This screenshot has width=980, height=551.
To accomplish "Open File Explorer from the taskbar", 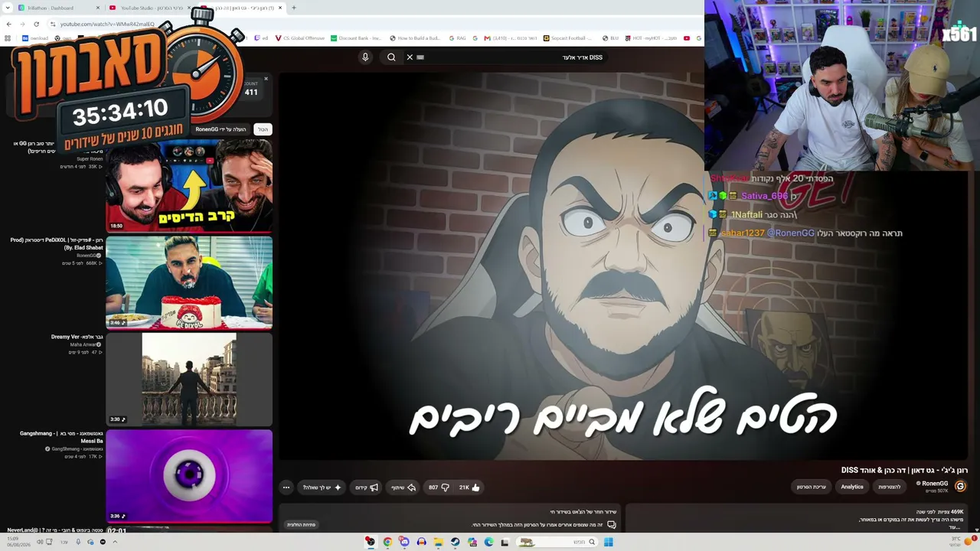I will [x=438, y=542].
